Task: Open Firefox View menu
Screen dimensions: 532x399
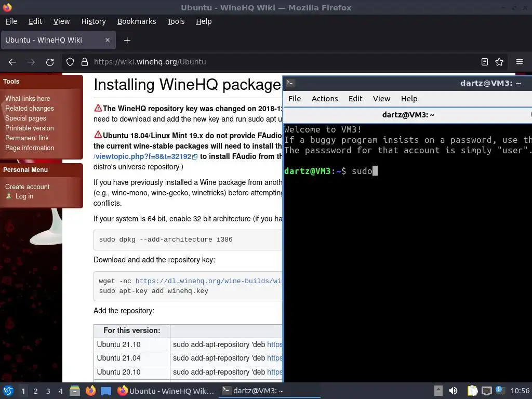Action: pos(61,21)
